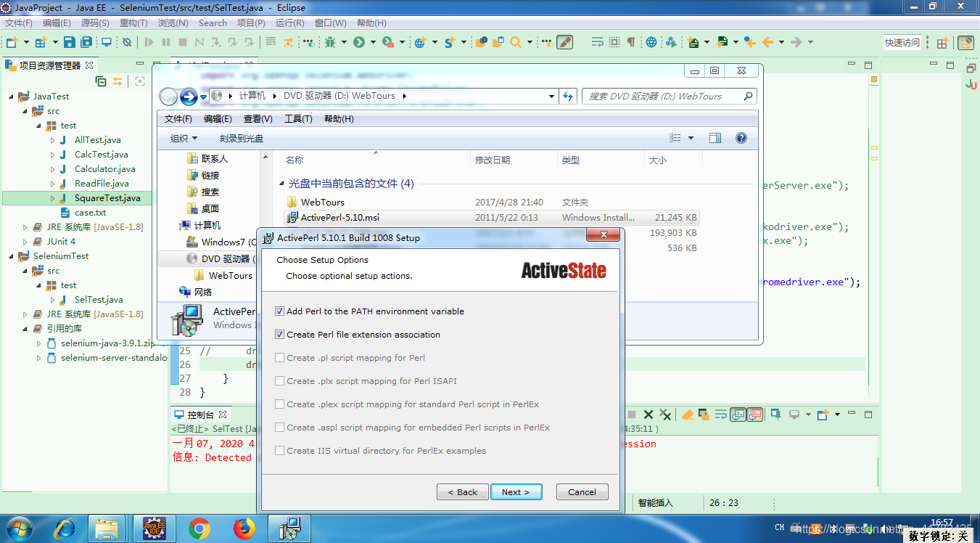The image size is (980, 543).
Task: Click the Explorer address bar path
Action: pyautogui.click(x=382, y=96)
